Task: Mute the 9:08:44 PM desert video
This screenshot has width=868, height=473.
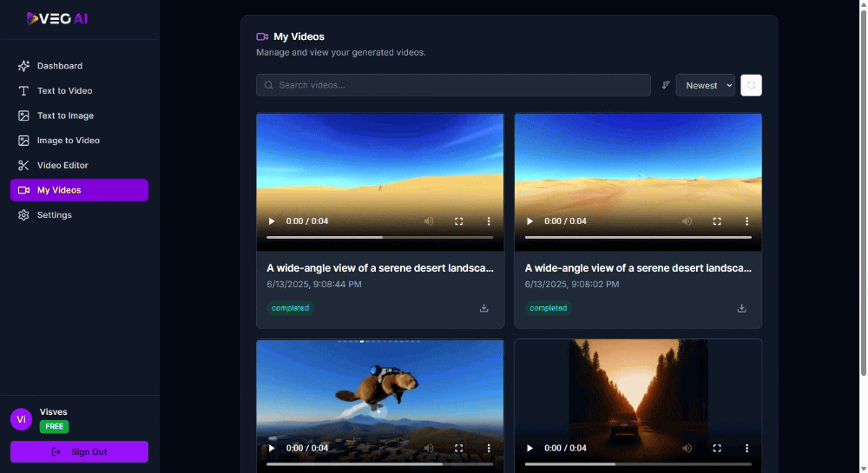Action: coord(429,221)
